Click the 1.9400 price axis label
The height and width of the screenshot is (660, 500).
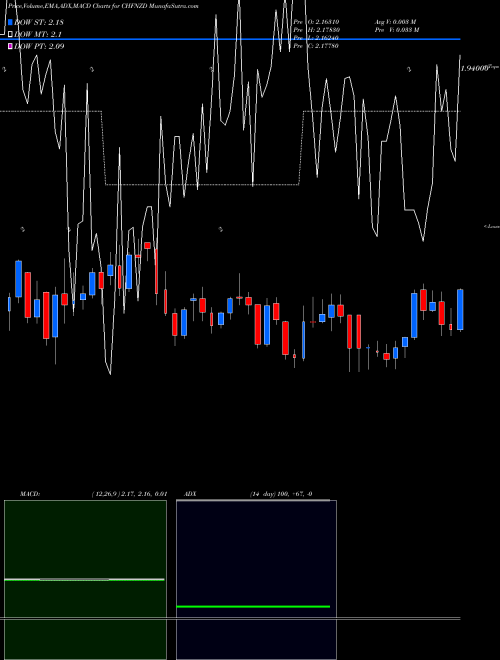pyautogui.click(x=474, y=68)
